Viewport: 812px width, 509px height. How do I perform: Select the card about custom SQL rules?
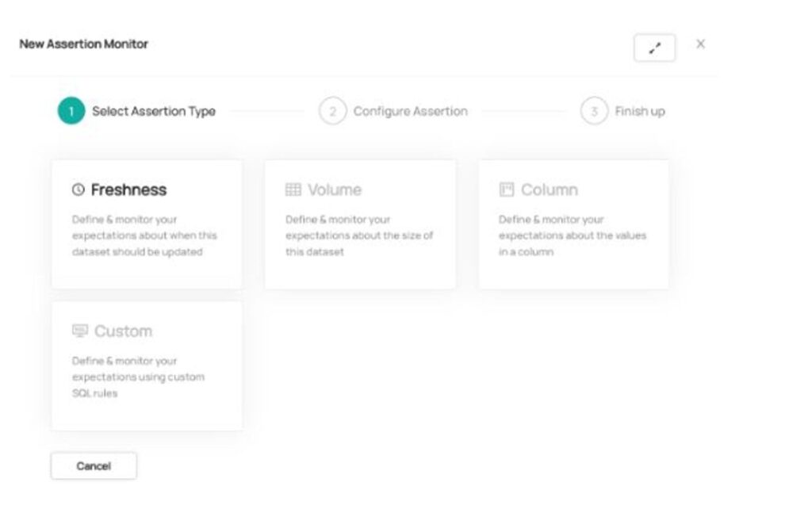[x=138, y=377]
